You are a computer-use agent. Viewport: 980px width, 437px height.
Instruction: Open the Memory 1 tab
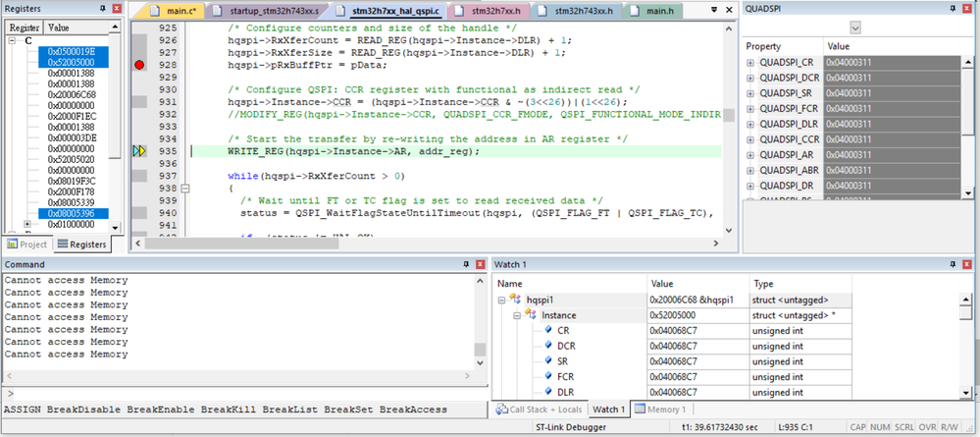660,410
